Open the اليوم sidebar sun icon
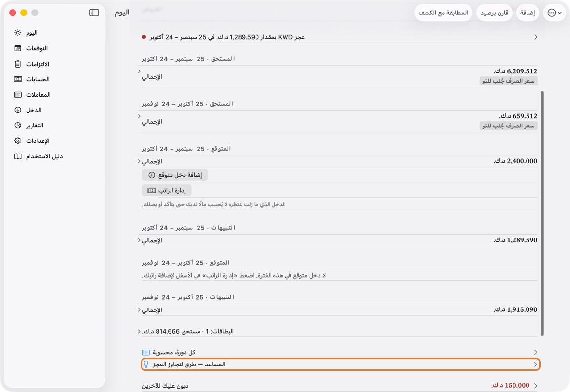570x392 pixels. coord(18,33)
